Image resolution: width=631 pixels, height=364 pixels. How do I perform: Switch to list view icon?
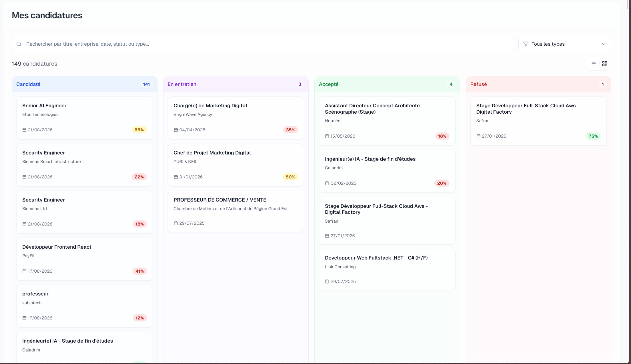point(593,64)
